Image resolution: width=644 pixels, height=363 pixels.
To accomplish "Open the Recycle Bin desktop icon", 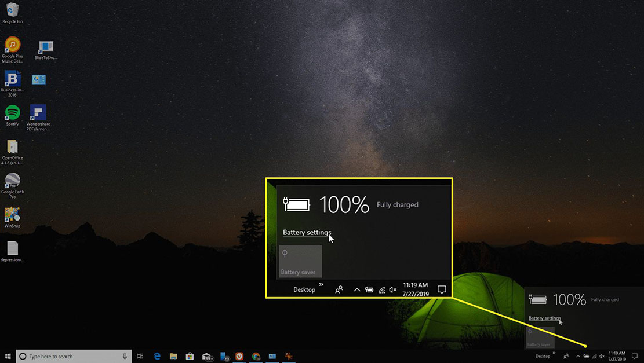I will coord(12,13).
